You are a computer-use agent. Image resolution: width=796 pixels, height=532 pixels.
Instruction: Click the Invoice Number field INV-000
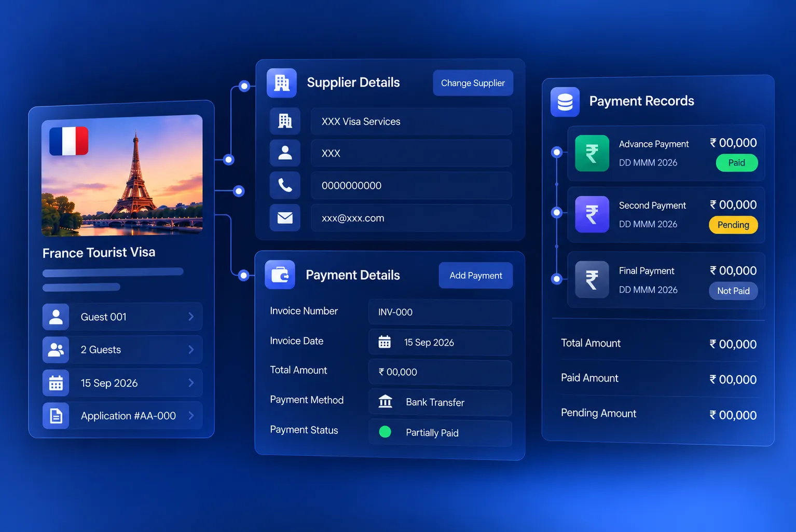click(x=440, y=312)
